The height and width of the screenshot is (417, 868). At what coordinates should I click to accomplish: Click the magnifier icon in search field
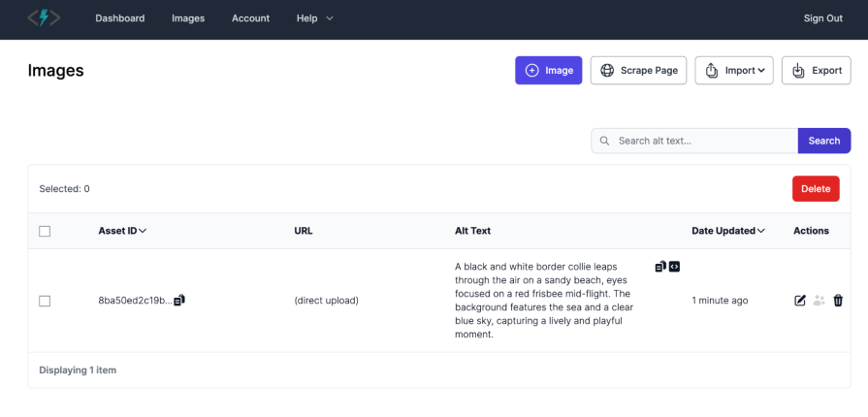(605, 141)
